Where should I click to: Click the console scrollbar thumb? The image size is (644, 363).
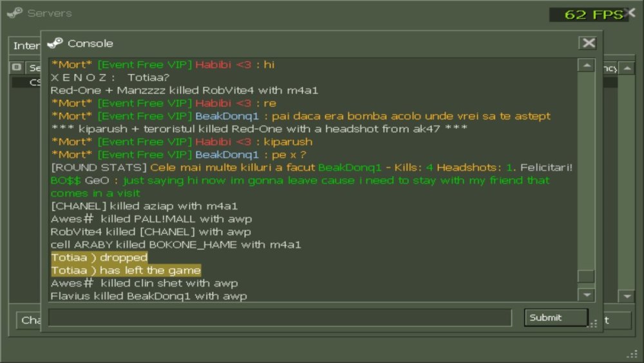586,276
